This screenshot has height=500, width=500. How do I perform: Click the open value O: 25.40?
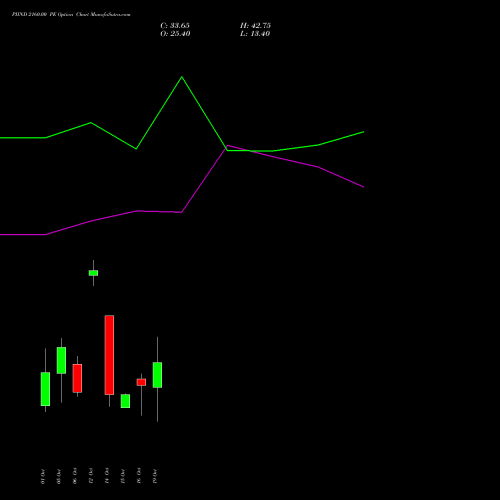point(175,34)
